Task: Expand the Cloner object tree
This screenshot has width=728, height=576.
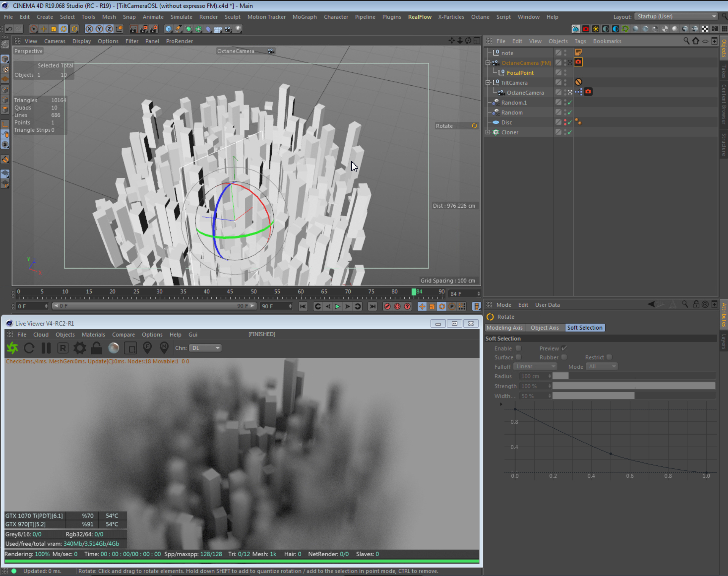Action: (488, 132)
